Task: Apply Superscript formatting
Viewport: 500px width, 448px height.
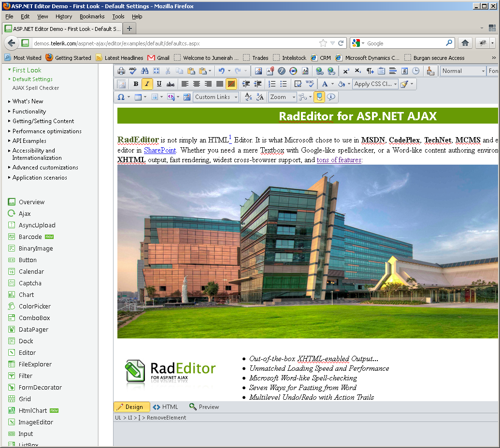Action: pos(346,71)
